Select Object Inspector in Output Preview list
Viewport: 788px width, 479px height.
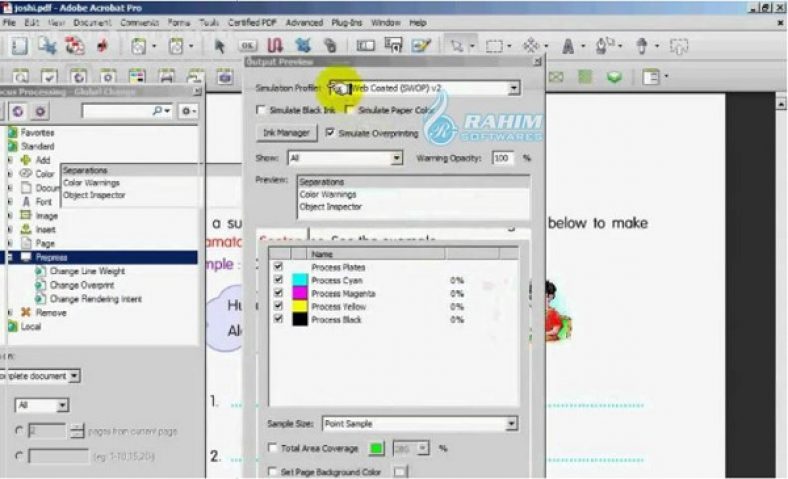(x=331, y=207)
